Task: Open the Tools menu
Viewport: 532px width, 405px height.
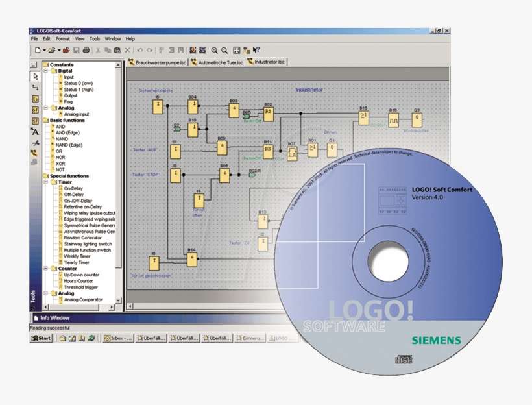Action: 95,39
